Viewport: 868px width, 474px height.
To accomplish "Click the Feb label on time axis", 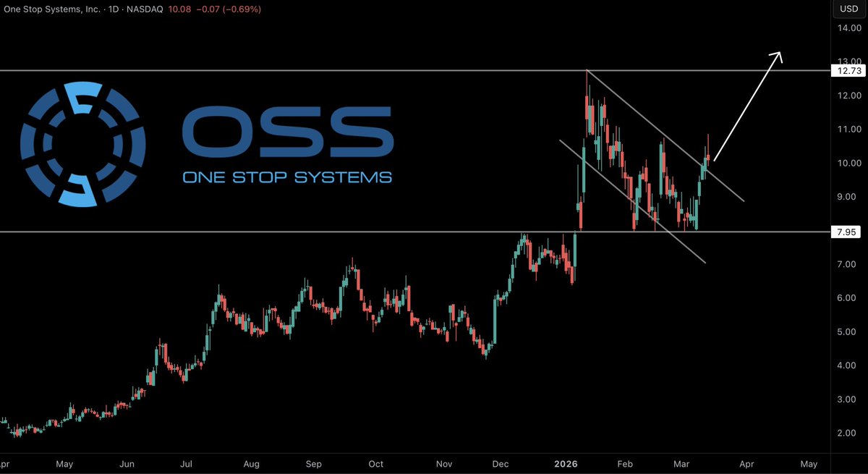I will pyautogui.click(x=626, y=464).
